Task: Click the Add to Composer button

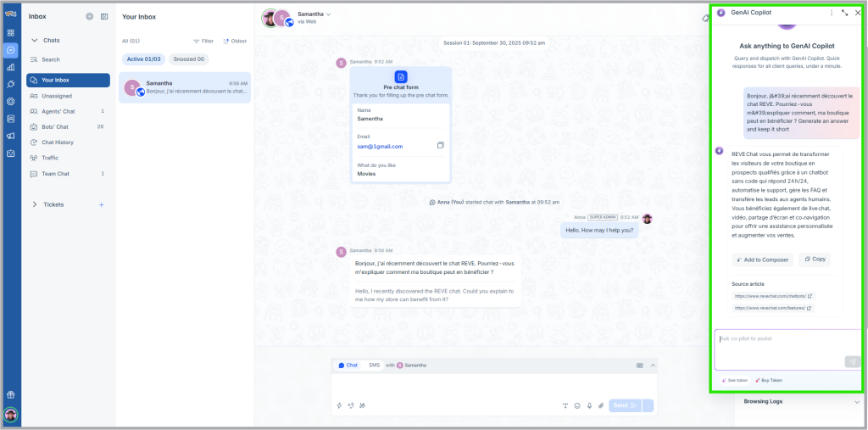Action: pyautogui.click(x=761, y=260)
